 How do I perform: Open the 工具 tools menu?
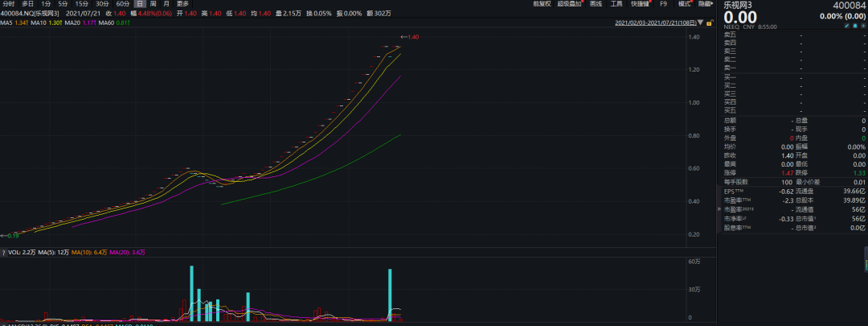coord(616,4)
